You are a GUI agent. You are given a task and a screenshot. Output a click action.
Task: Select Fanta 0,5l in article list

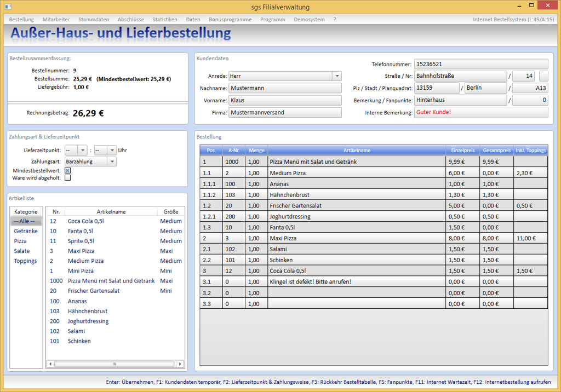coord(115,231)
